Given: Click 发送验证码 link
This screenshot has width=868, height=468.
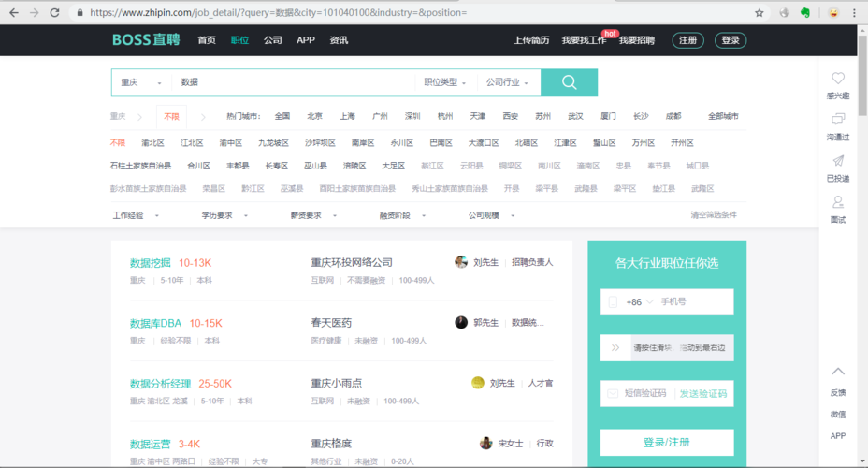Looking at the screenshot, I should (x=703, y=394).
